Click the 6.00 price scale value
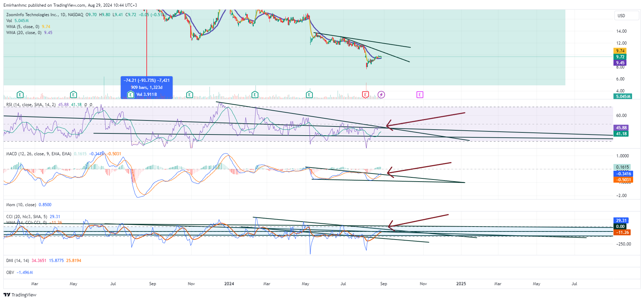 [620, 79]
